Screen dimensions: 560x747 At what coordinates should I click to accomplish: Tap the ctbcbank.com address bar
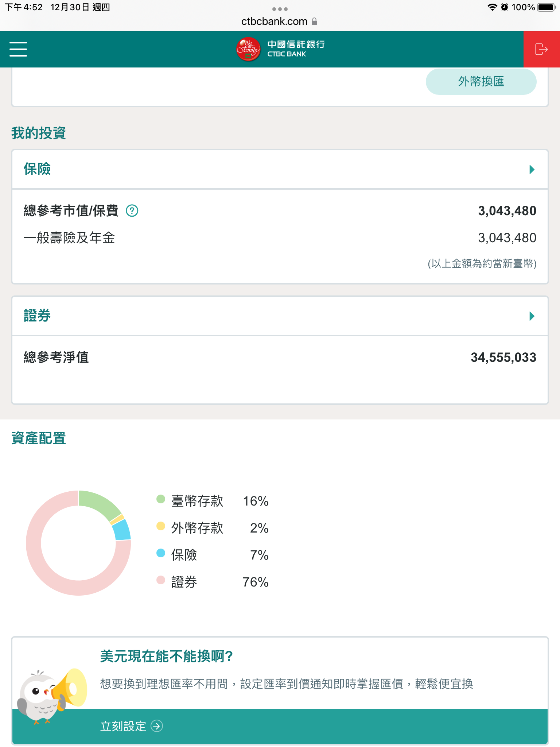point(275,22)
